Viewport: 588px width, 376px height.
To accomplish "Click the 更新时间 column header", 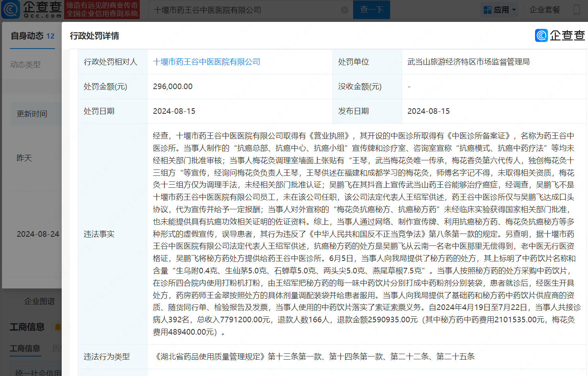I will [32, 114].
